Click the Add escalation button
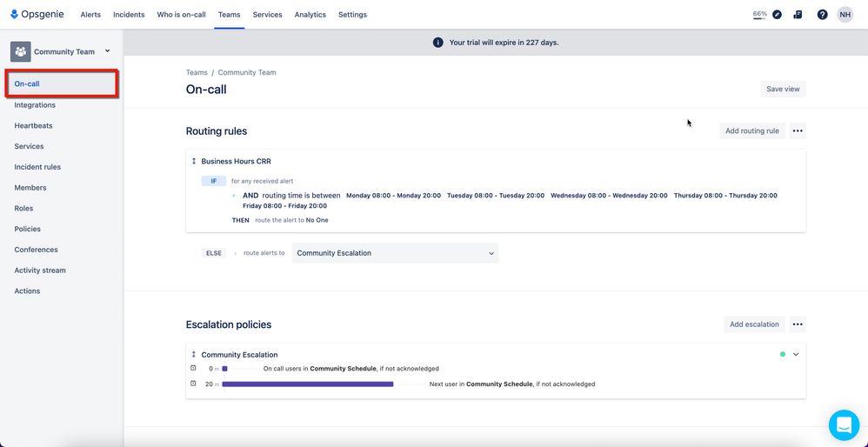The image size is (868, 447). [754, 324]
